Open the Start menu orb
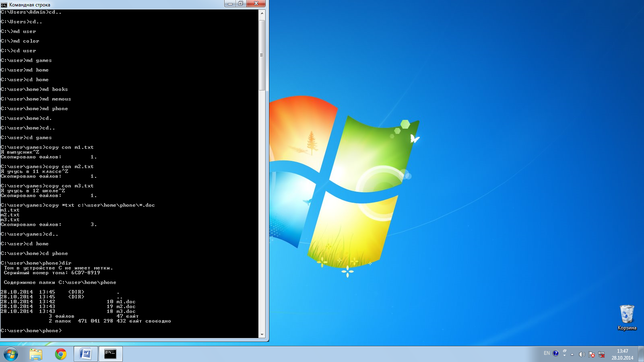644x362 pixels. 11,354
